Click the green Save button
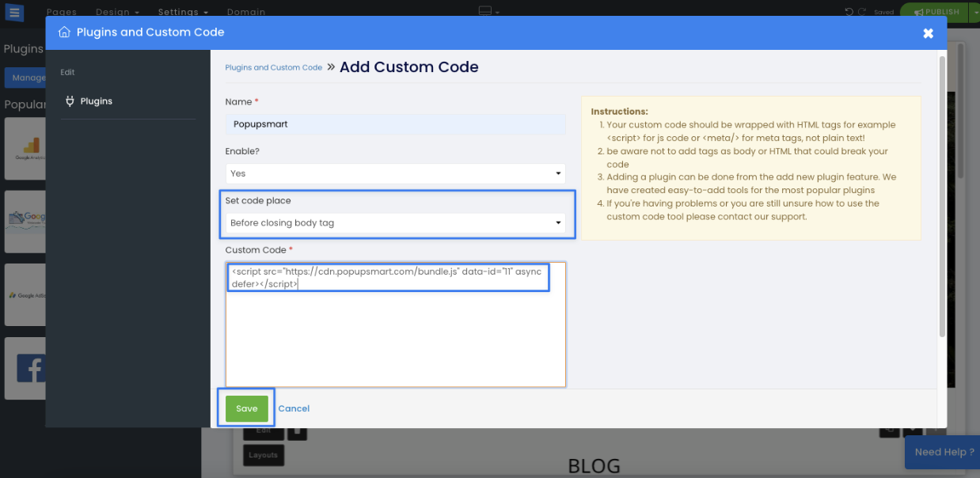This screenshot has height=478, width=980. click(246, 408)
